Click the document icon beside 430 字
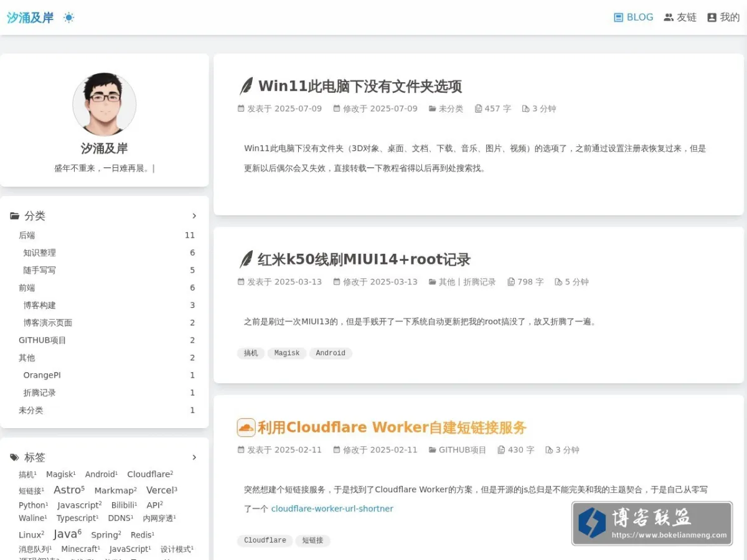Image resolution: width=747 pixels, height=560 pixels. click(x=501, y=450)
